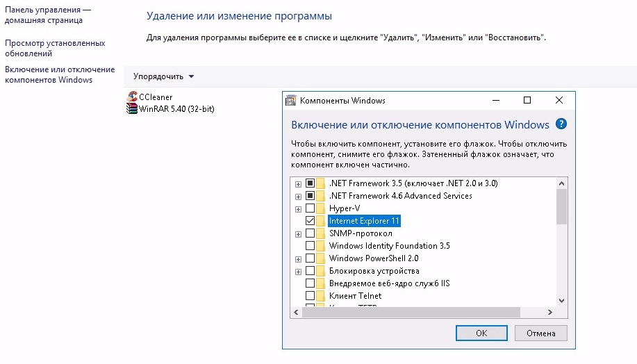Close the Компоненты Windows dialog
Viewport: 637px width, 364px height.
(559, 100)
